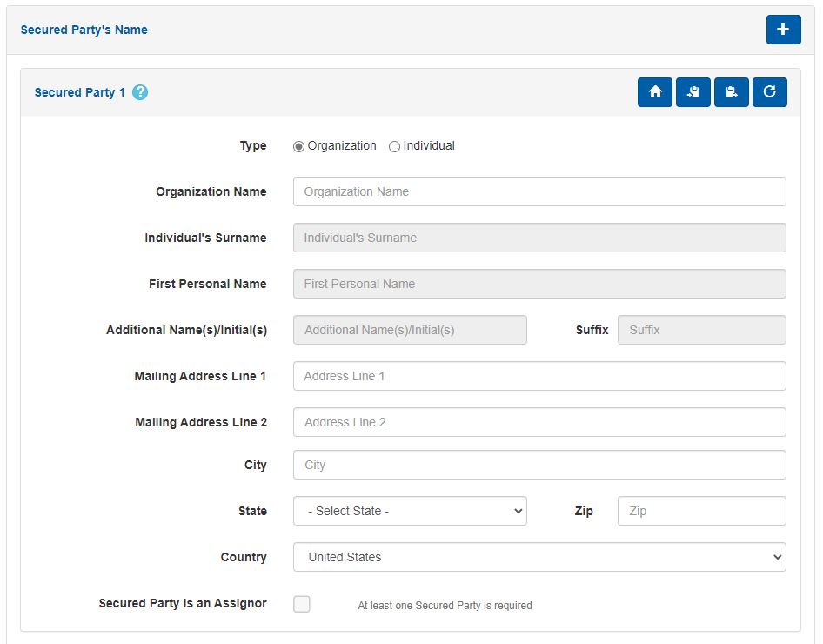Check Secured Party is an Assignor box
The image size is (823, 644).
(x=302, y=604)
